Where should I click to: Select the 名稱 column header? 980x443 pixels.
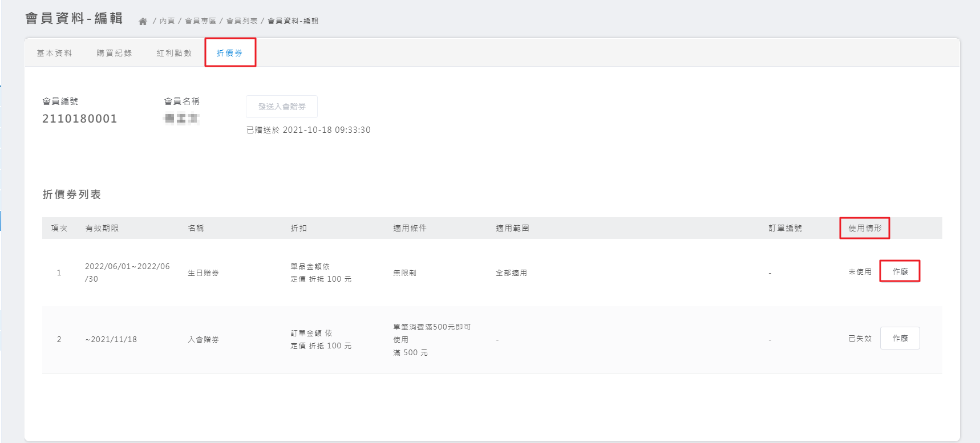tap(196, 228)
